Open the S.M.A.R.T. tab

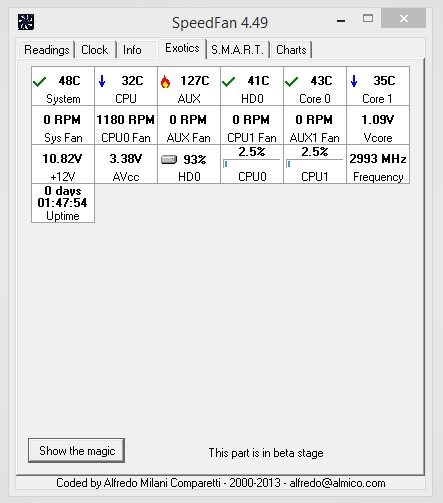pos(237,50)
